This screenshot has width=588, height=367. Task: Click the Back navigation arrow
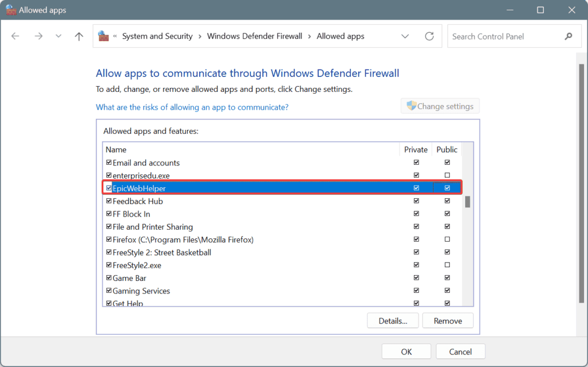click(x=16, y=36)
